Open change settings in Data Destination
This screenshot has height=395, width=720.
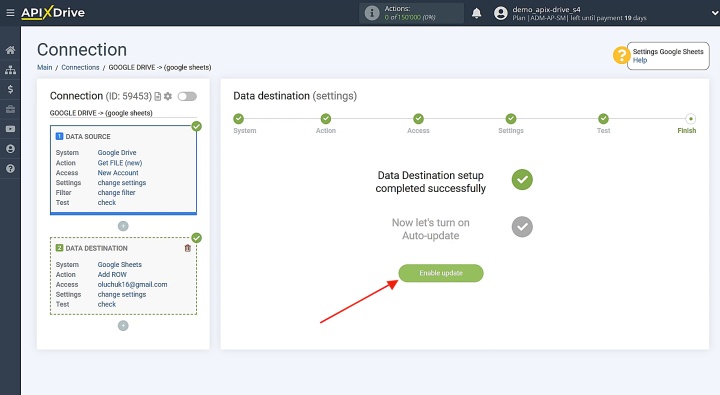coord(122,294)
